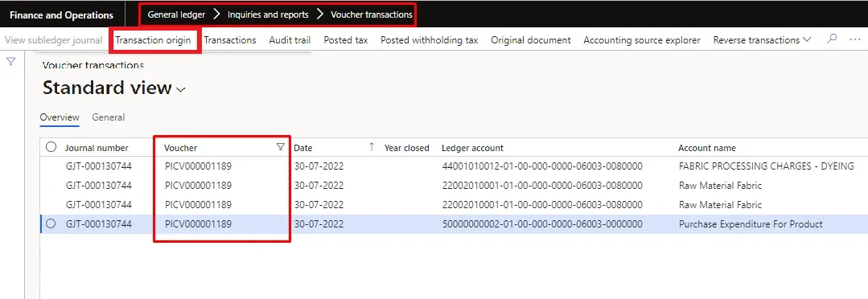Open the more options ellipsis in the action bar
Screen dimensions: 868x299
pos(855,40)
